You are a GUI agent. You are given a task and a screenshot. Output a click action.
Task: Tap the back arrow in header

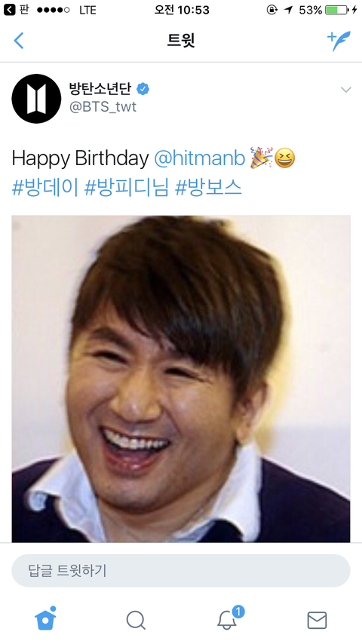(x=19, y=41)
